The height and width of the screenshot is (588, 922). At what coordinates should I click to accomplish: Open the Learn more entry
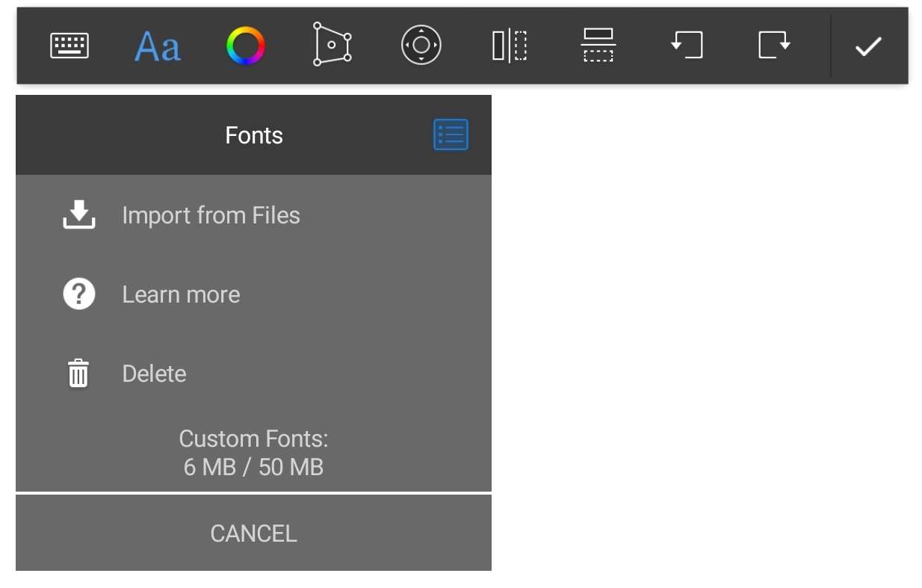[x=253, y=294]
